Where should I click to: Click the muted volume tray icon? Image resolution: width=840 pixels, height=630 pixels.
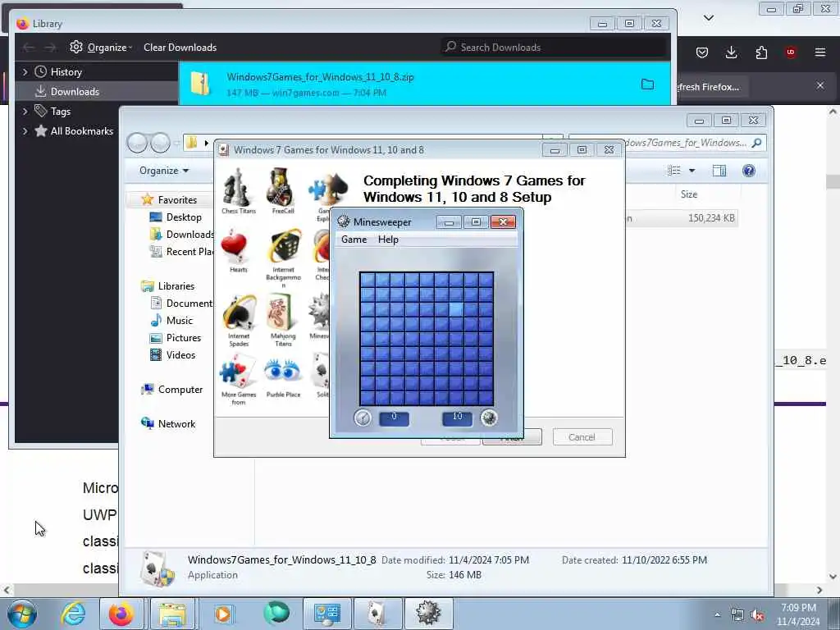coord(757,615)
